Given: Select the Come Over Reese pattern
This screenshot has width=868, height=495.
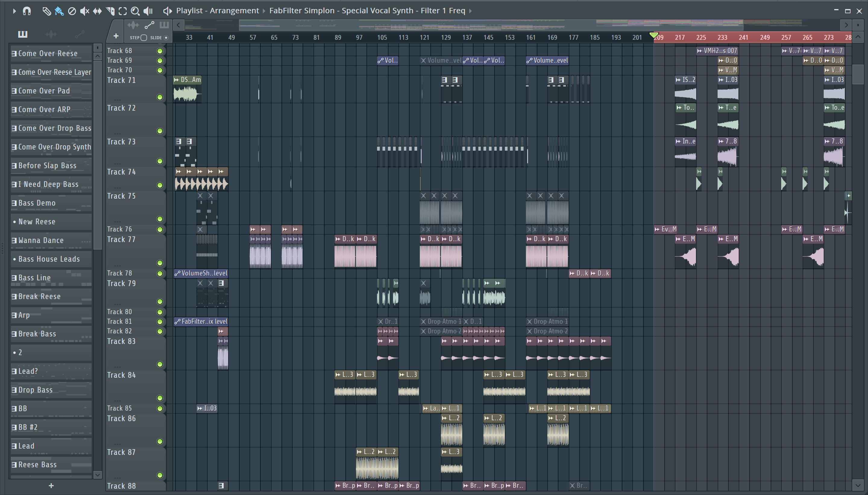Looking at the screenshot, I should click(51, 53).
